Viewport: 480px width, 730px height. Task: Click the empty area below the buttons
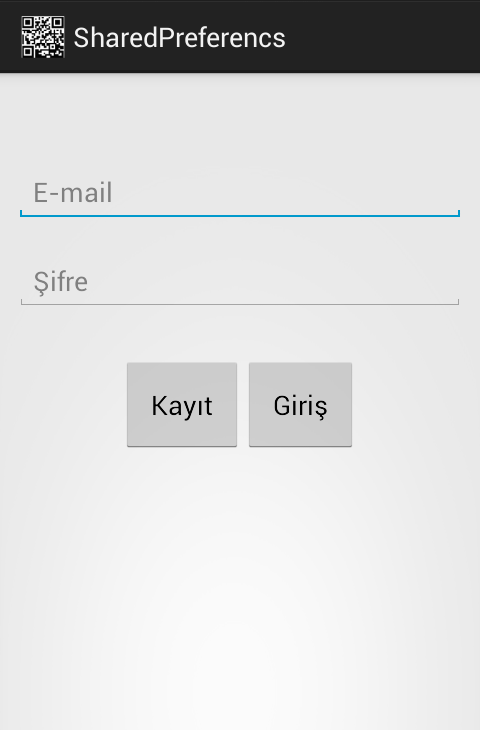(240, 587)
